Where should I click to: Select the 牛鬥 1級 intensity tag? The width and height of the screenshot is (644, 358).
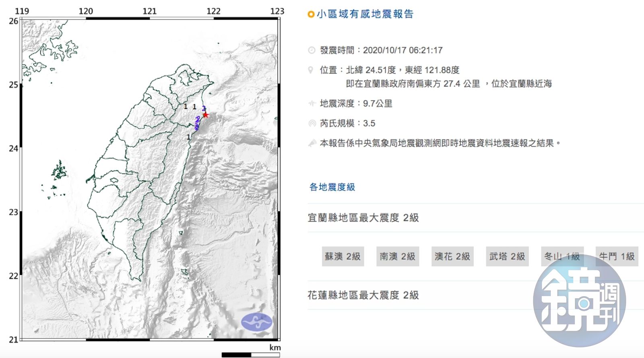click(616, 256)
